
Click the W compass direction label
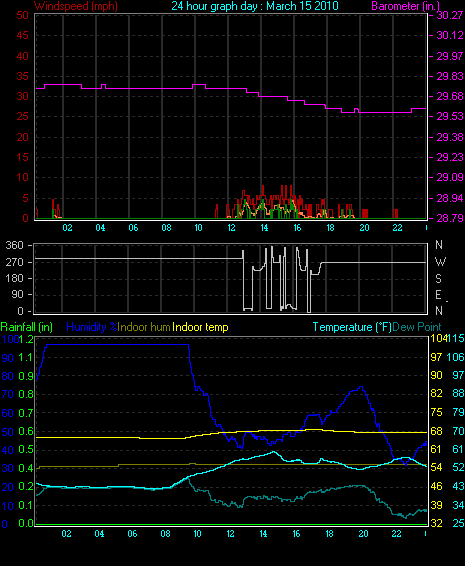pyautogui.click(x=440, y=262)
